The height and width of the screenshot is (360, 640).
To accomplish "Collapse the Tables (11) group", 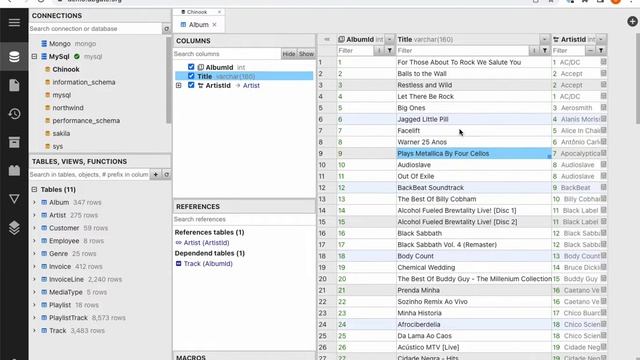I will click(34, 189).
